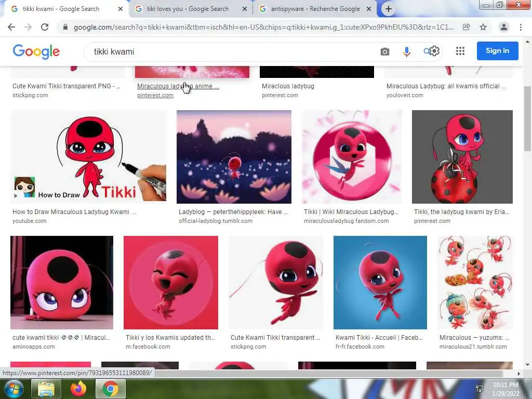Click the youtube.com source text
The height and width of the screenshot is (399, 532).
point(30,221)
